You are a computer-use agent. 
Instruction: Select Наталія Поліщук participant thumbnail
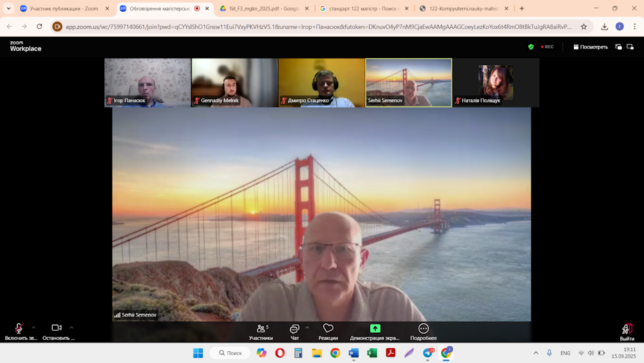[495, 83]
